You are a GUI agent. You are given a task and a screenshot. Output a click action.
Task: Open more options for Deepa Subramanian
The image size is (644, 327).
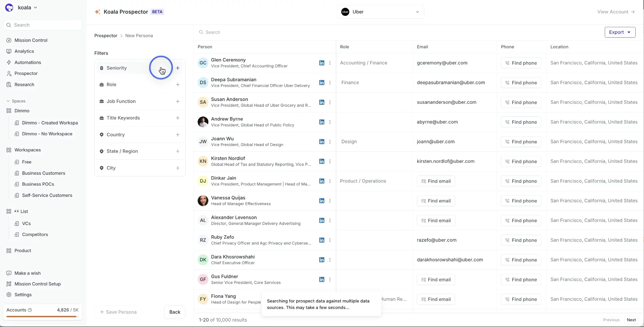click(330, 83)
